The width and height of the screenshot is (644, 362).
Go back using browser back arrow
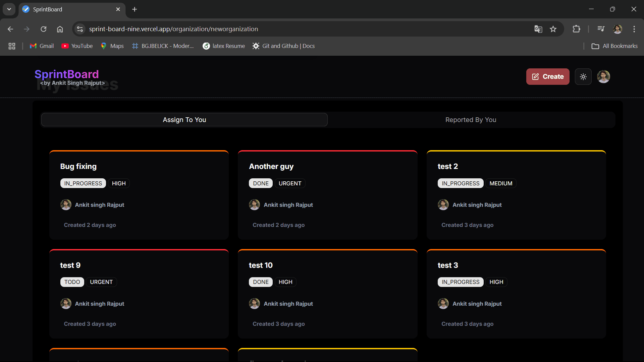tap(10, 29)
